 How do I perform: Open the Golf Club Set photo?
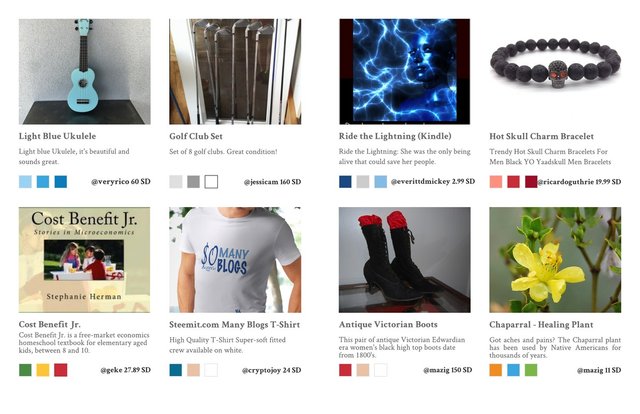click(x=235, y=71)
